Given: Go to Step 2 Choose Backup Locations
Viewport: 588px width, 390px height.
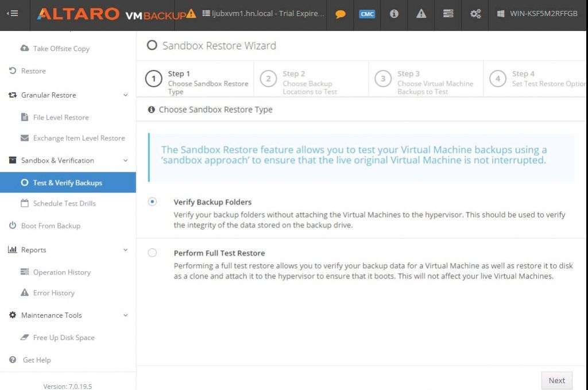Looking at the screenshot, I should [311, 79].
